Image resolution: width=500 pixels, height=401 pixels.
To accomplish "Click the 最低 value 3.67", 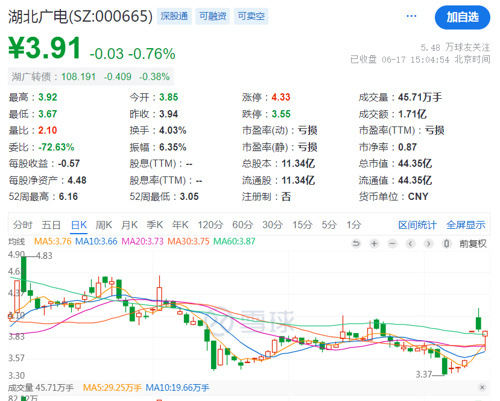I will [48, 114].
